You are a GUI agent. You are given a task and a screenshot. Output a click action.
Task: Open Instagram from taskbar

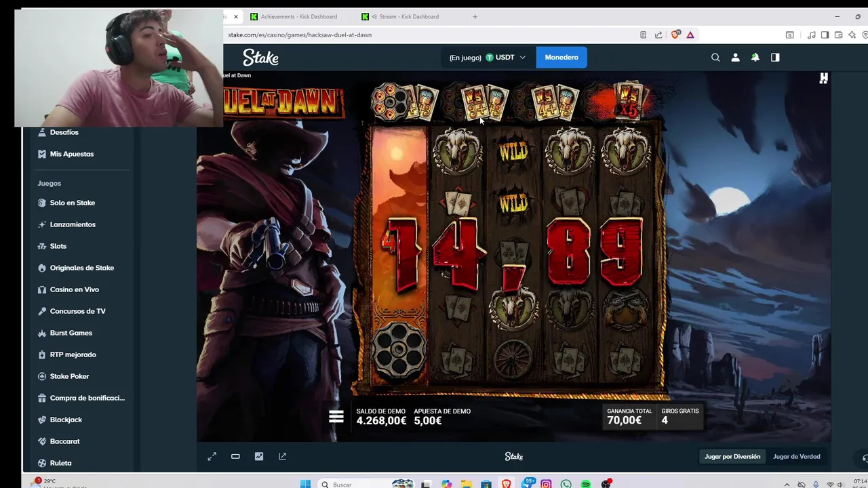(546, 484)
